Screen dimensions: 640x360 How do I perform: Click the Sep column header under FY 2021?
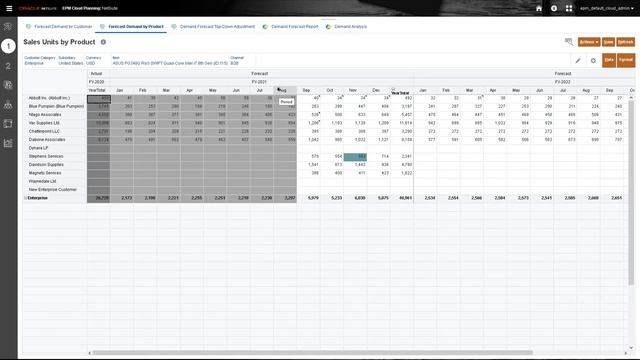pos(309,90)
